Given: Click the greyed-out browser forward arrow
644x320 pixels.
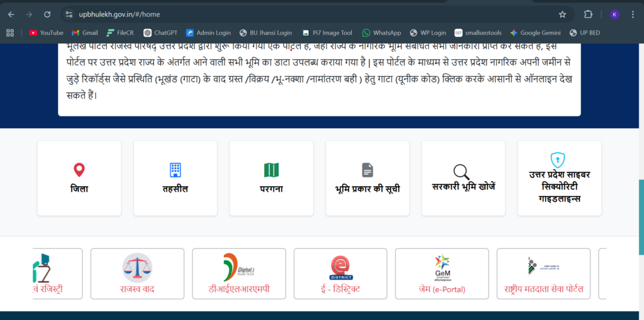Looking at the screenshot, I should (29, 14).
